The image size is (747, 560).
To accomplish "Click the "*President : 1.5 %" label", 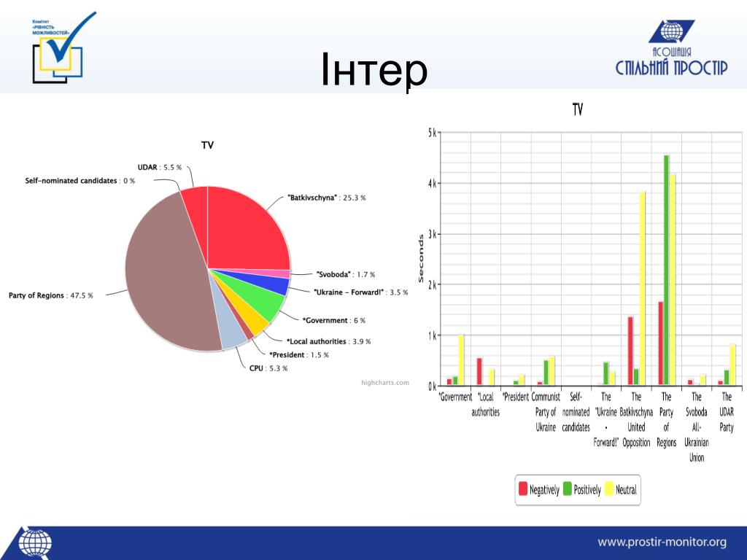I will tap(298, 354).
